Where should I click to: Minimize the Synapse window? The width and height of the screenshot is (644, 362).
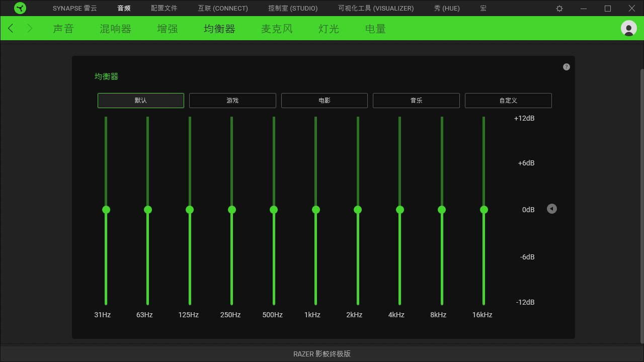(x=584, y=9)
